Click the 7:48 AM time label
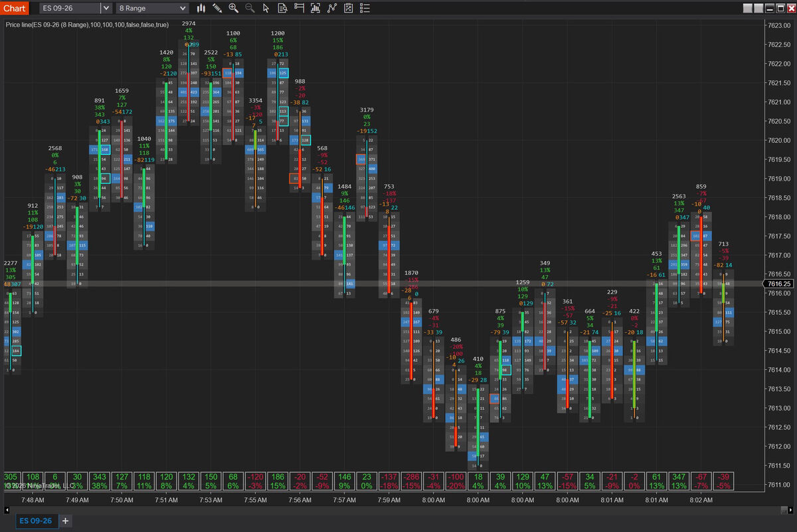 click(x=33, y=499)
